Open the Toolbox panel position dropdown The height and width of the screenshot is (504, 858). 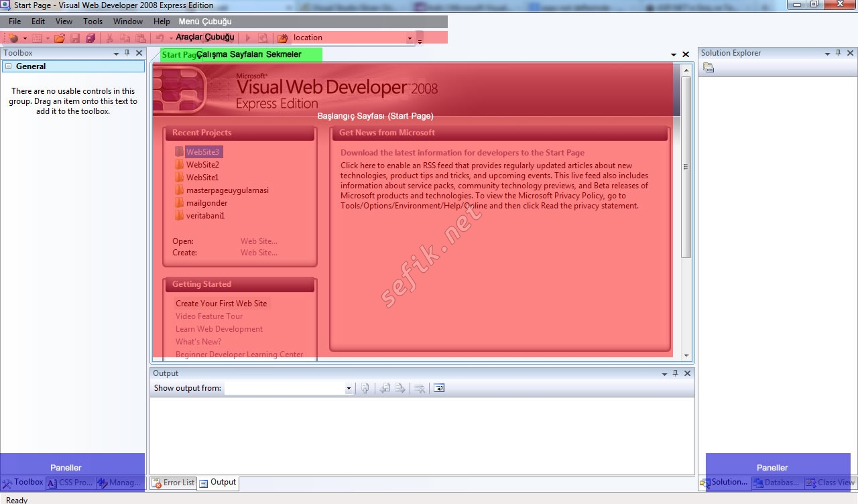(116, 54)
